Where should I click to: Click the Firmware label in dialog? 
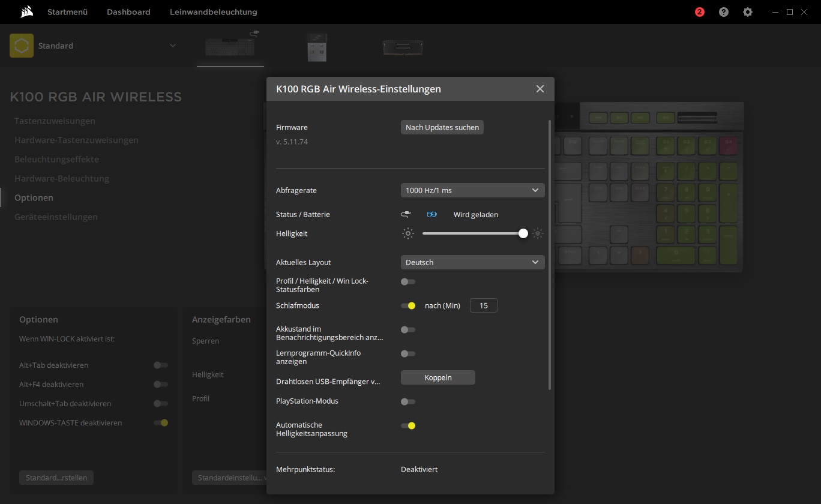(292, 127)
